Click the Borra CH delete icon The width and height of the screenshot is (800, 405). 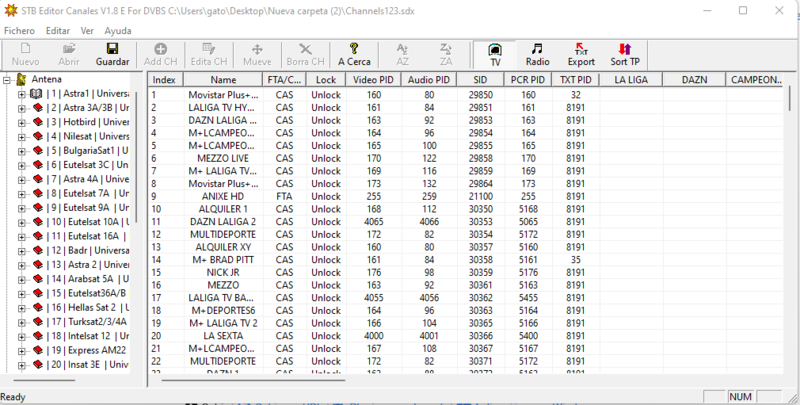click(305, 49)
